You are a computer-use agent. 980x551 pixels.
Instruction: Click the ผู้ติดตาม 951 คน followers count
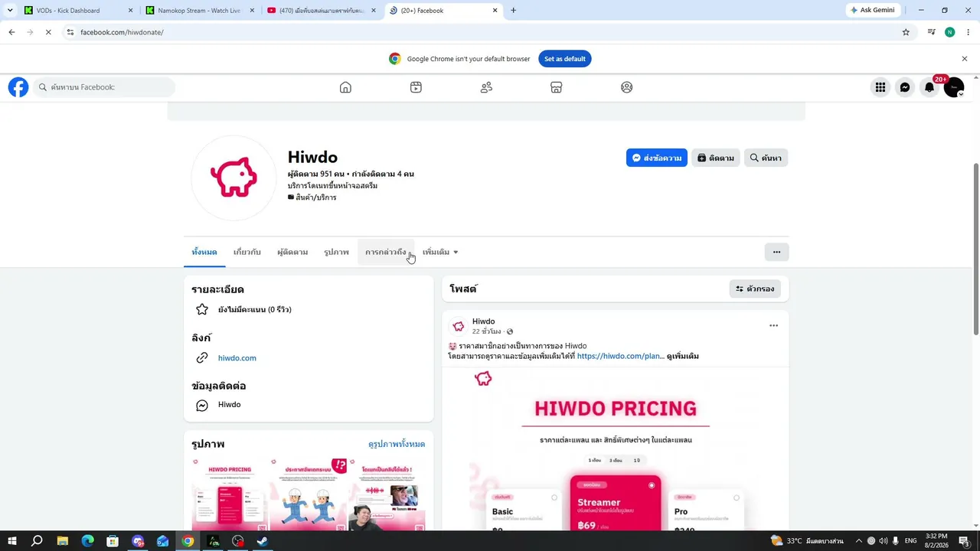click(x=316, y=174)
